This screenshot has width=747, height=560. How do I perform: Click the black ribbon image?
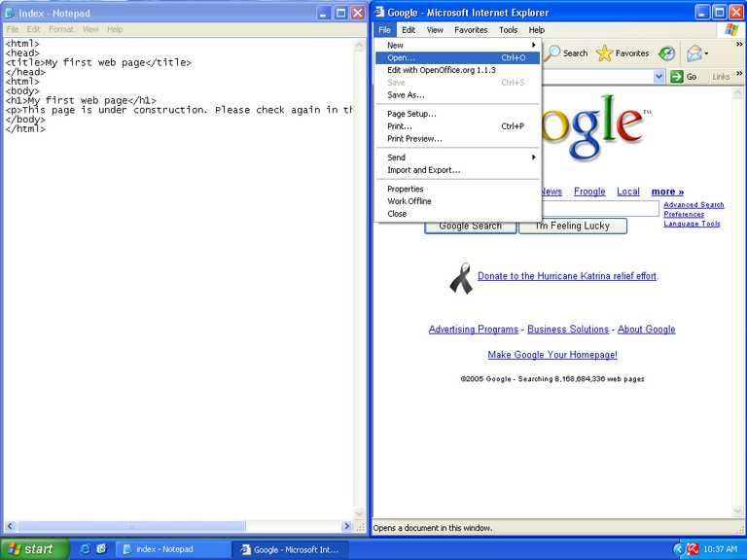point(461,279)
